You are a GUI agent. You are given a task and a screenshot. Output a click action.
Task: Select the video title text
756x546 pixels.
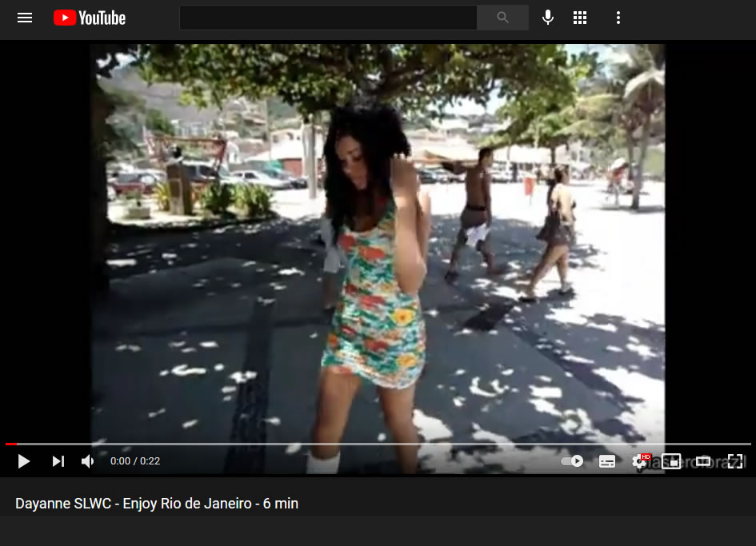[157, 504]
